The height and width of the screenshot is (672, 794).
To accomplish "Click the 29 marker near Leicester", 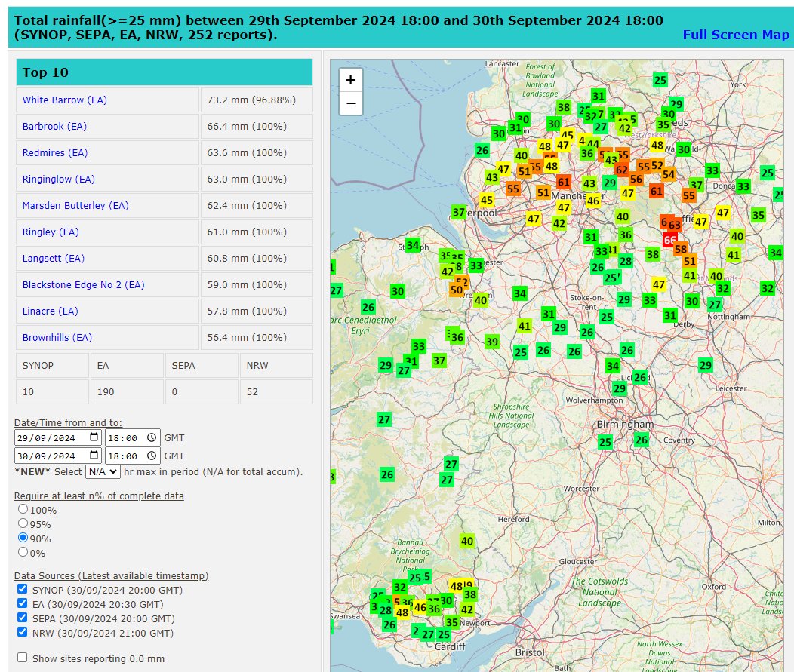I will point(706,365).
